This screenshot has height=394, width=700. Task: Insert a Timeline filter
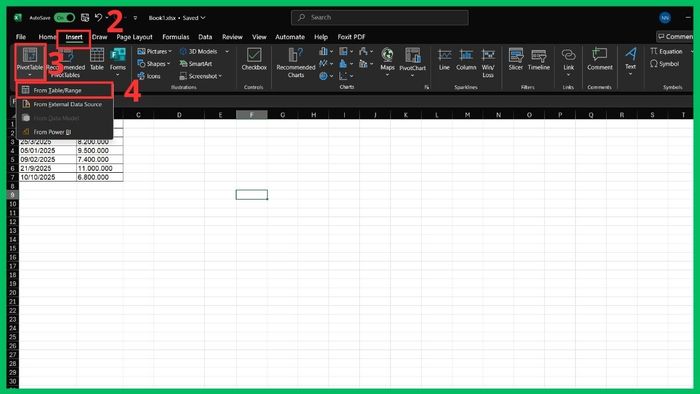pos(539,59)
